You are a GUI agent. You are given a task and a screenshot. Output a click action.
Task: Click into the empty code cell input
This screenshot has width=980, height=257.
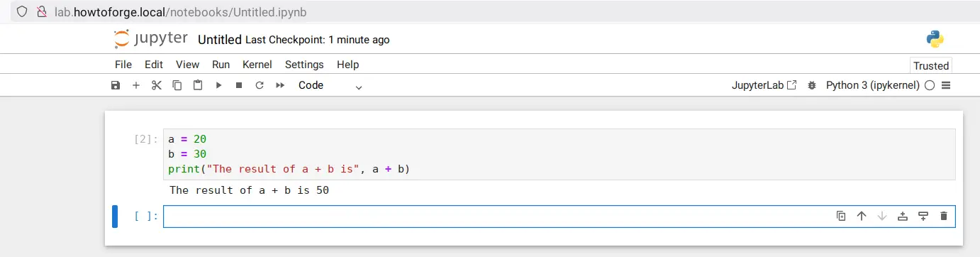click(x=496, y=216)
